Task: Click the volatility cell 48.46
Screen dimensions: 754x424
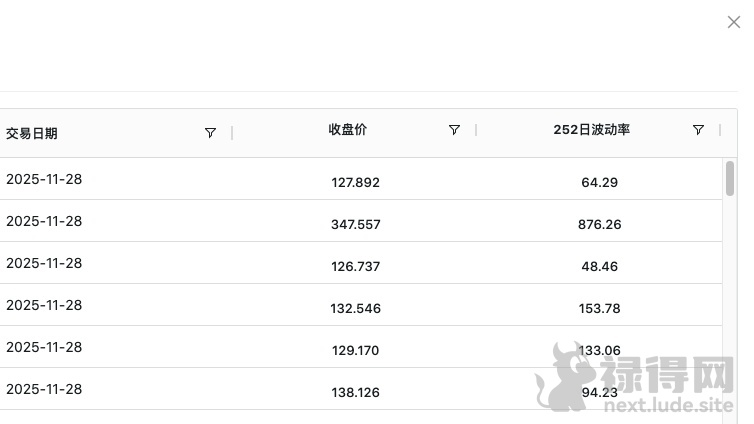Action: click(599, 267)
